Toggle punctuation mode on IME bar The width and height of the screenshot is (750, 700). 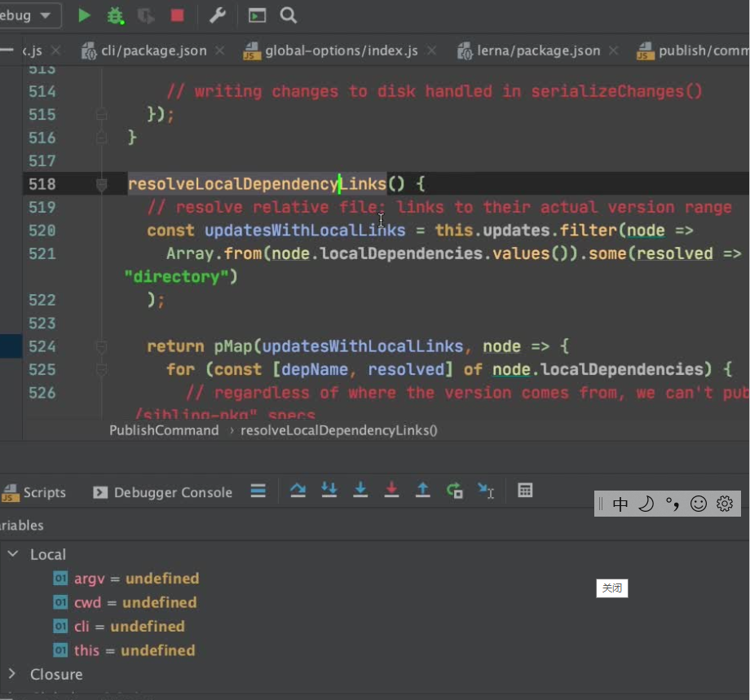pos(673,504)
